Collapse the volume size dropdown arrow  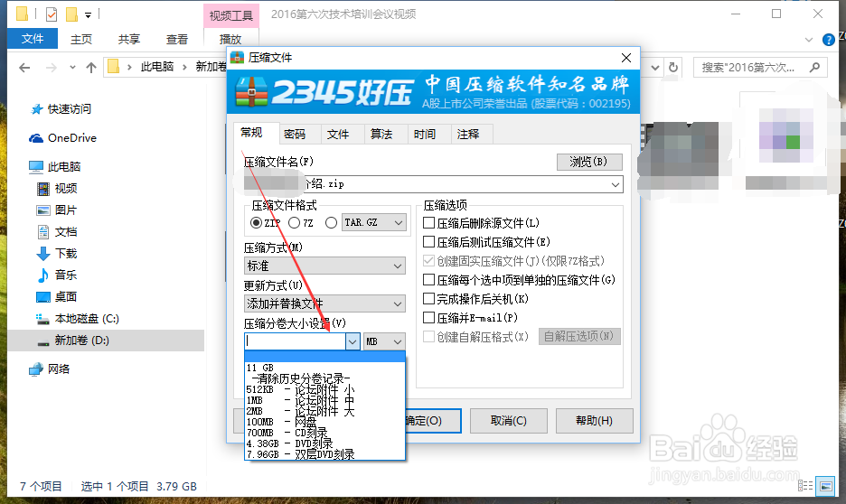pos(352,341)
